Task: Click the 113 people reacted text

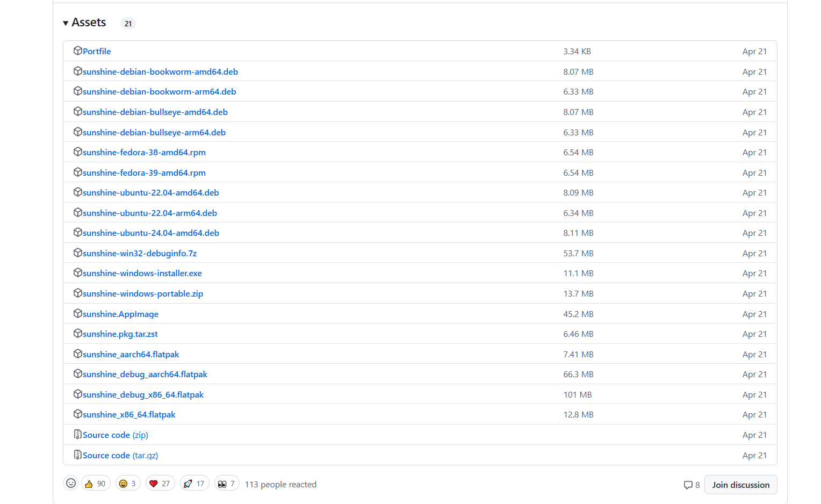Action: [x=280, y=484]
